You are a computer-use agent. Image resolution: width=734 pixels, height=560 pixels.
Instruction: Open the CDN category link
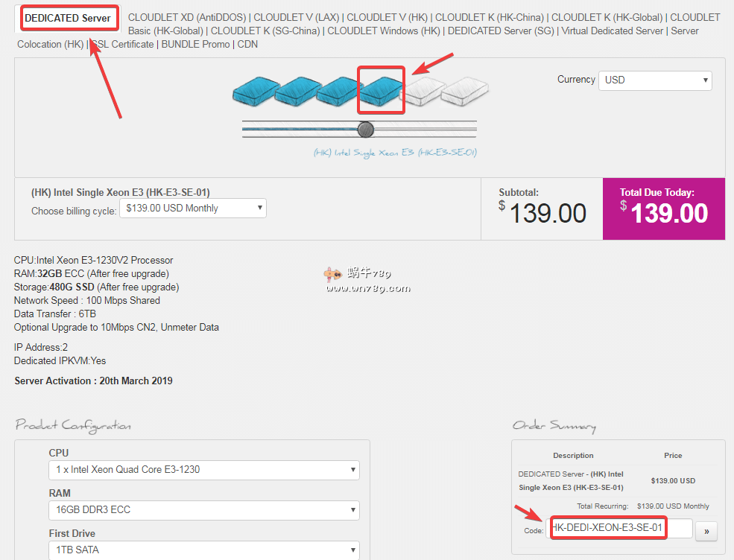(x=247, y=44)
